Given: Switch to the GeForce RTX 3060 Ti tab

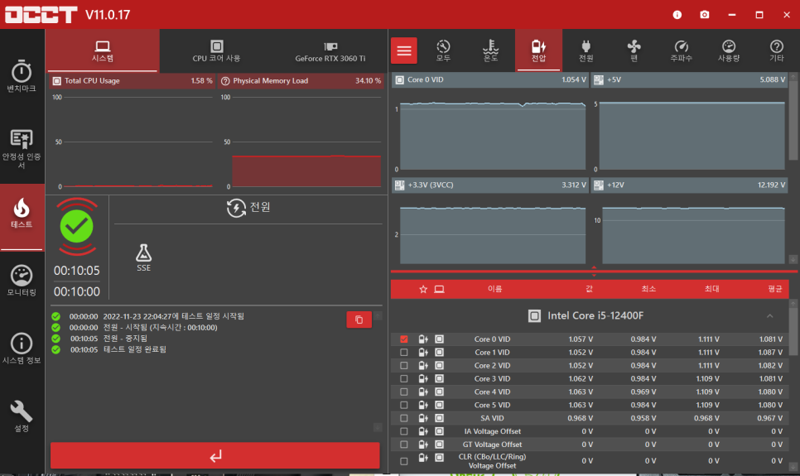Looking at the screenshot, I should tap(330, 51).
